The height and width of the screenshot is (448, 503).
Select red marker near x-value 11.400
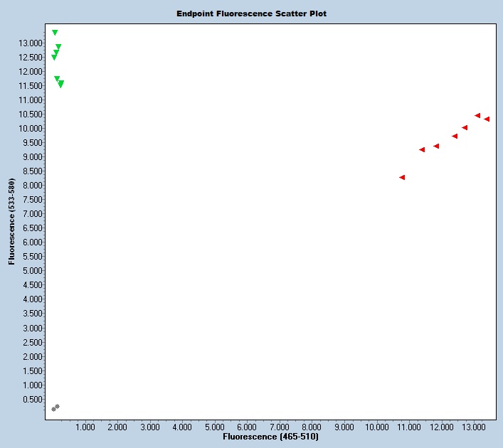422,149
